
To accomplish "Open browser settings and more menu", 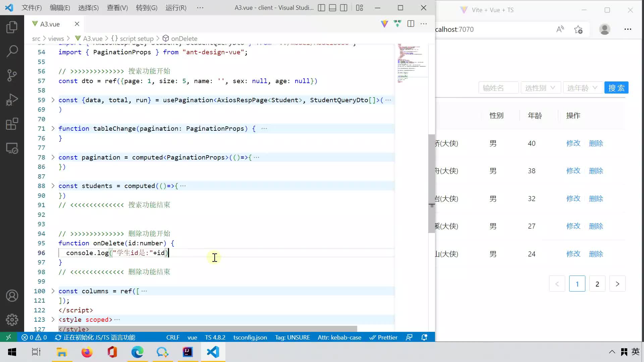I will click(628, 29).
